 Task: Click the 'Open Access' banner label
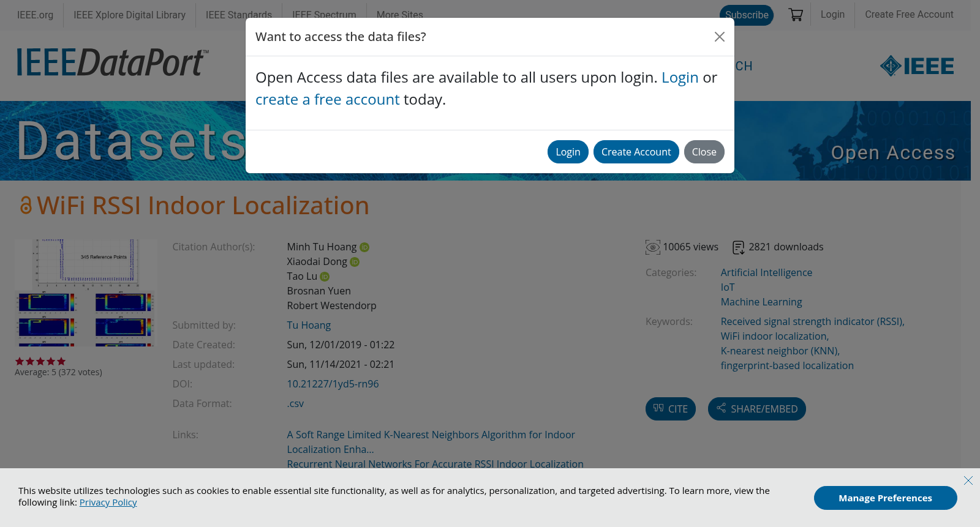pyautogui.click(x=892, y=152)
